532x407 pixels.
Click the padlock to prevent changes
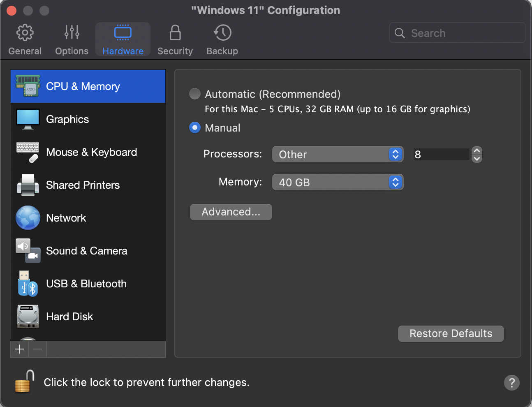point(25,382)
